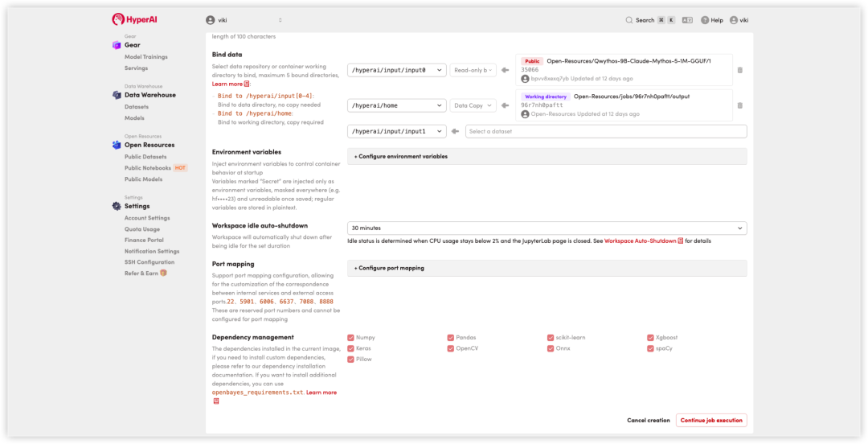Click Continue job execution
This screenshot has width=868, height=444.
click(x=711, y=420)
